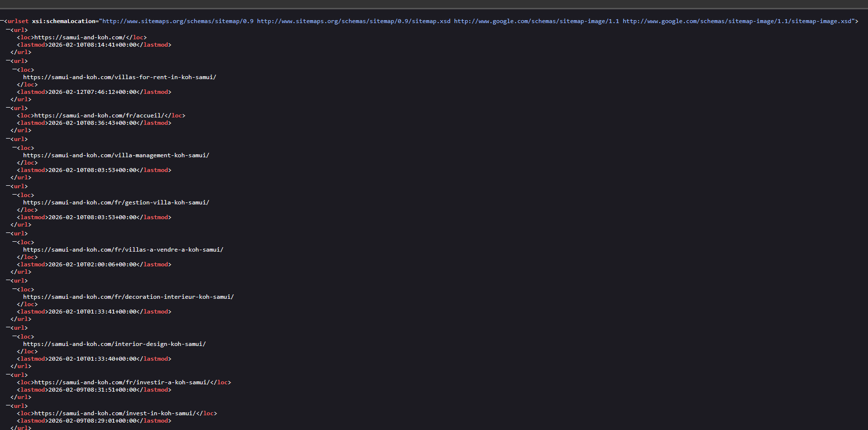Click the lastmod timestamp under the villa-management-koh-samui address
The height and width of the screenshot is (430, 868).
pos(92,170)
